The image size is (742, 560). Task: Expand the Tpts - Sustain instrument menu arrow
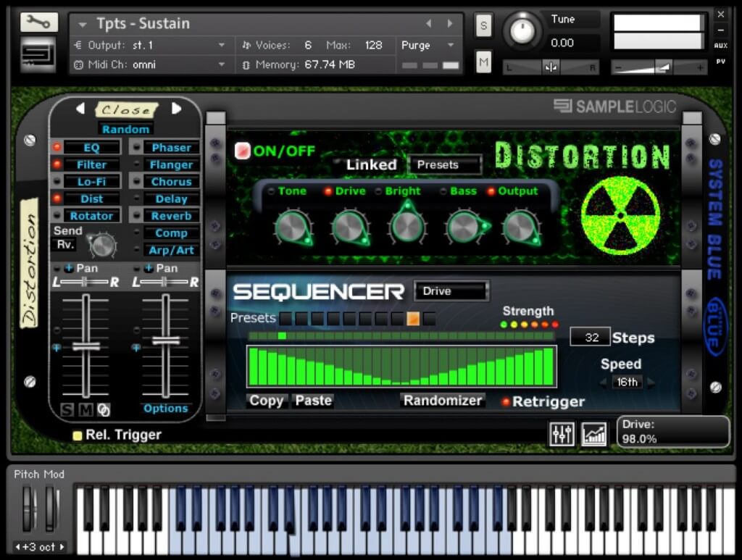[x=83, y=24]
